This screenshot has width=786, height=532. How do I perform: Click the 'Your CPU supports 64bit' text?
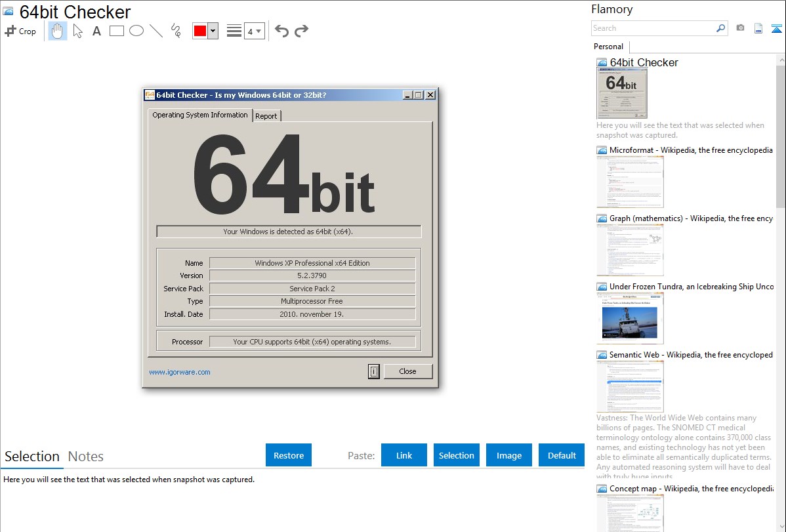coord(312,342)
